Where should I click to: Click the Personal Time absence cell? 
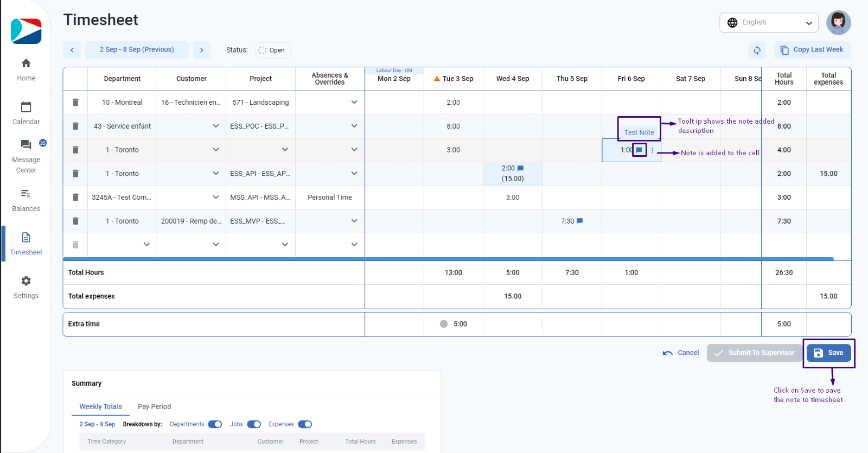(x=330, y=197)
